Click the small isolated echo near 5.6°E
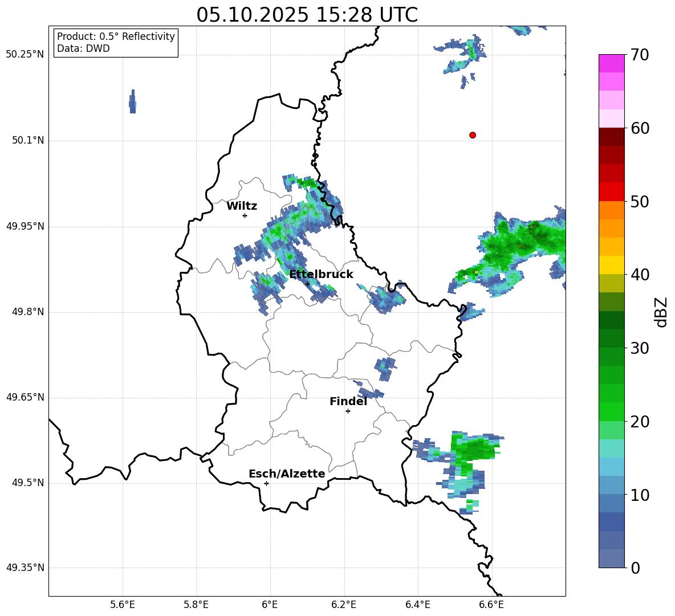This screenshot has width=675, height=616. 133,101
